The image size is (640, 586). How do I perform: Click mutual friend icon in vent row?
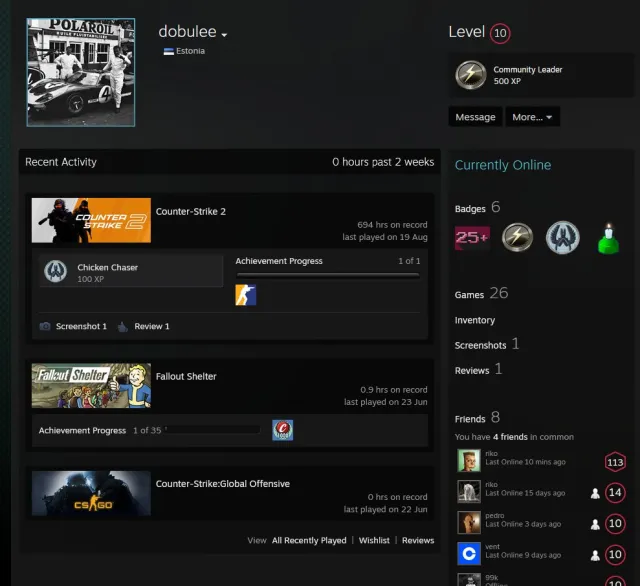click(596, 556)
